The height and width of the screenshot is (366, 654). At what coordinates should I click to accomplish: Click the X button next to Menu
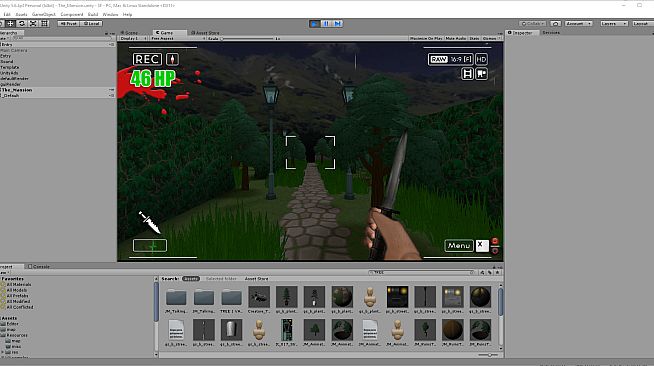click(482, 246)
